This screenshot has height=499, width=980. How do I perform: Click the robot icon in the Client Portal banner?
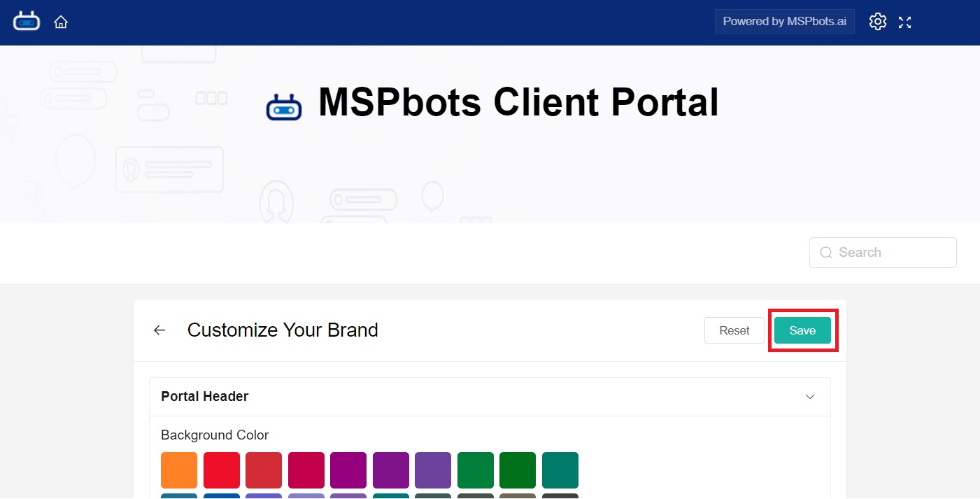pos(284,105)
